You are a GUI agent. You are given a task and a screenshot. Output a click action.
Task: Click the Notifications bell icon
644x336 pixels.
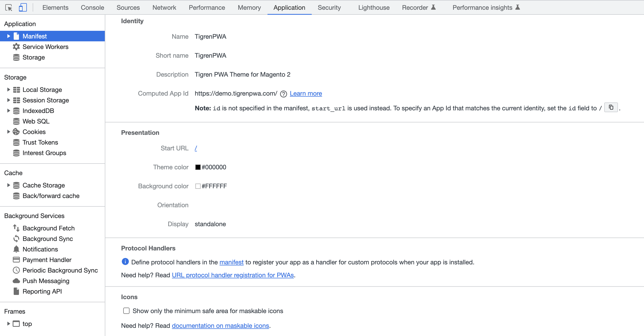click(x=16, y=249)
